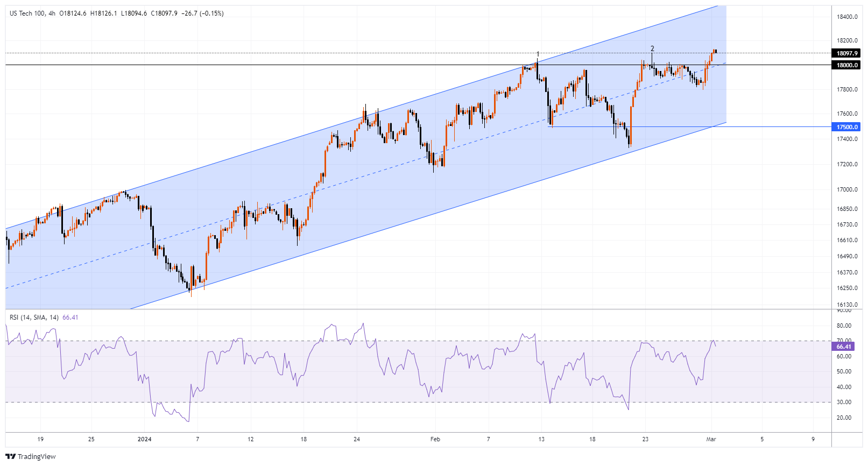868x466 pixels.
Task: Click the Feb date axis label
Action: tap(435, 439)
